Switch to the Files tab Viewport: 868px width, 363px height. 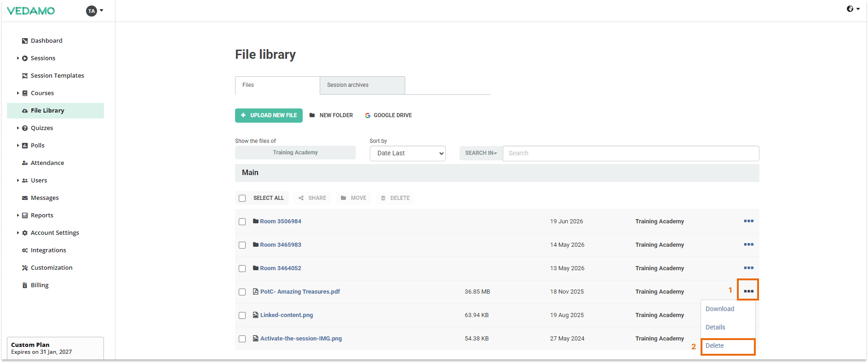pyautogui.click(x=277, y=85)
